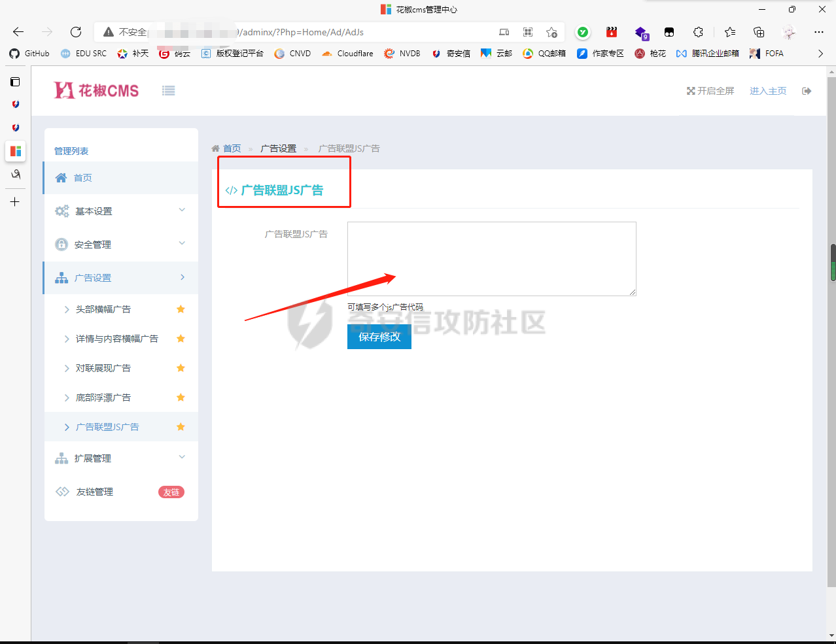Click the browser refresh icon
The image size is (836, 644).
pyautogui.click(x=76, y=32)
